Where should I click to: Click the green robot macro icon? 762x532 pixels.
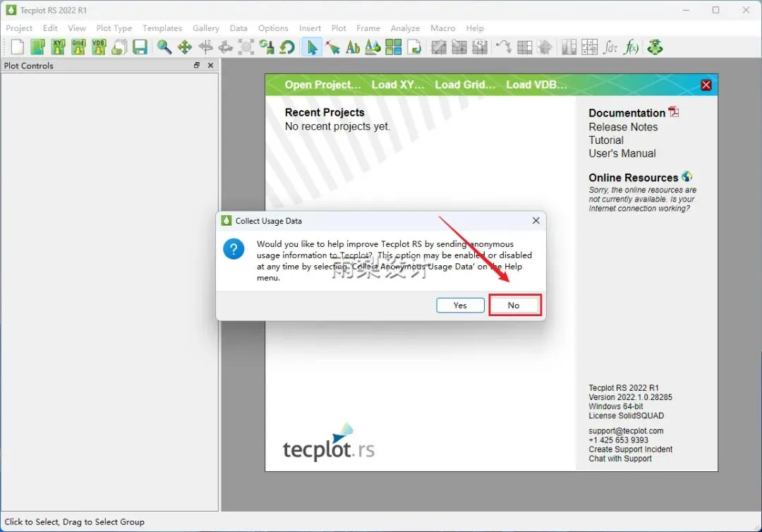(x=655, y=47)
